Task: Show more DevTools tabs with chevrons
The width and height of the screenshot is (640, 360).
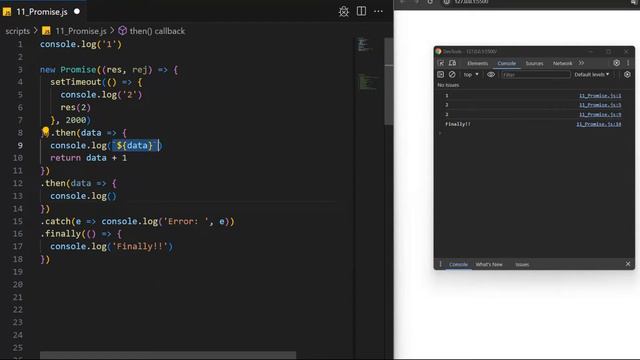Action: pos(581,63)
